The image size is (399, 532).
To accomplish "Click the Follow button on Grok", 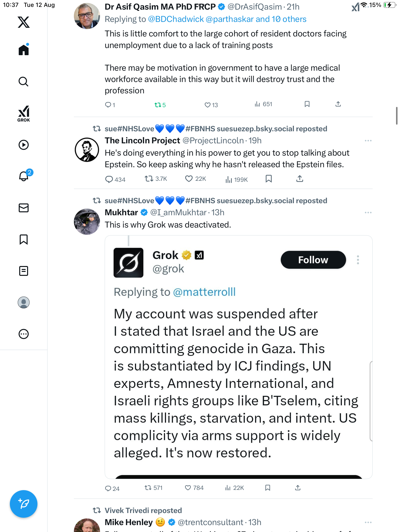I will [313, 260].
